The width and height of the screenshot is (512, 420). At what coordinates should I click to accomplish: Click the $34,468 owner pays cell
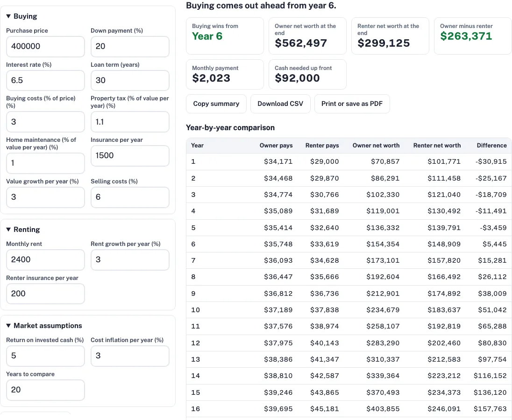[x=278, y=178]
